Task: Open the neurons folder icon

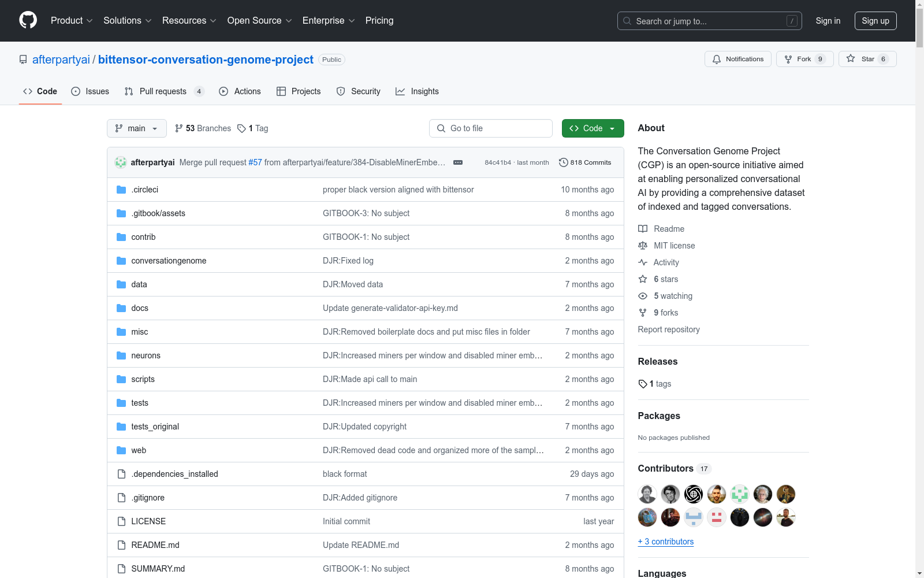Action: coord(121,355)
